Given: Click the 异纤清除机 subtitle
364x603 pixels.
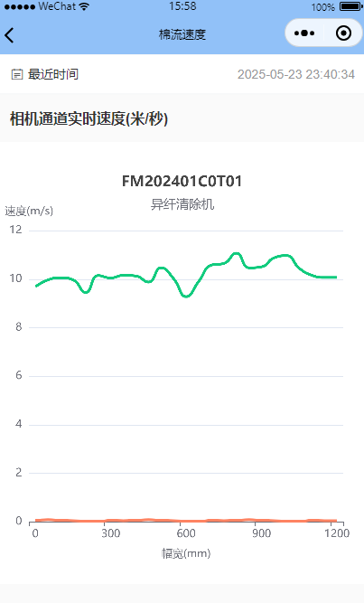Looking at the screenshot, I should (x=182, y=204).
